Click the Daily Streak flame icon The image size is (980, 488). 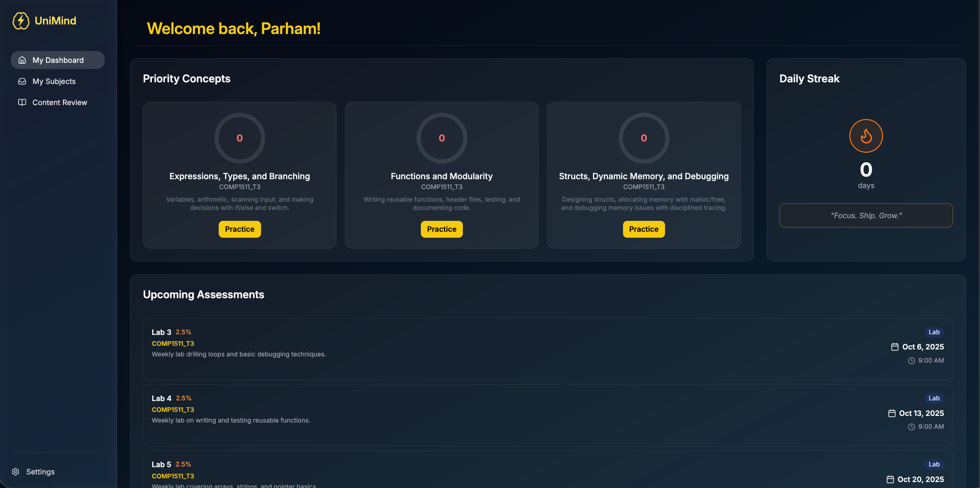click(866, 136)
